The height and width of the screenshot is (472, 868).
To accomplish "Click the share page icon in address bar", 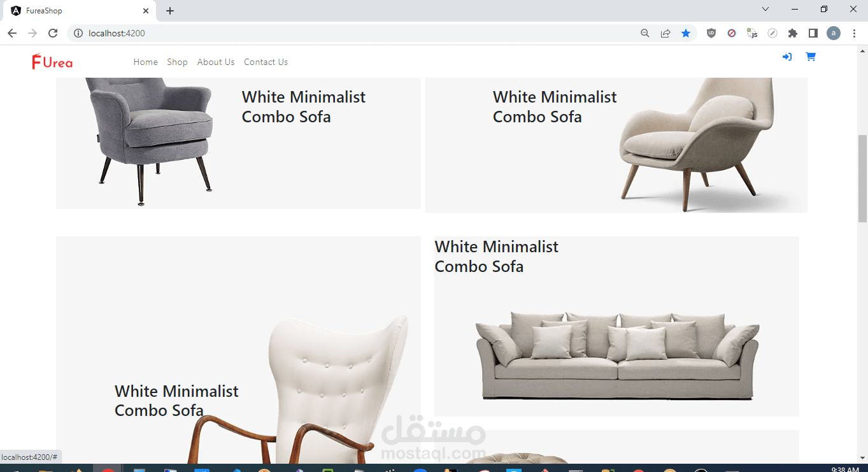I will [665, 33].
